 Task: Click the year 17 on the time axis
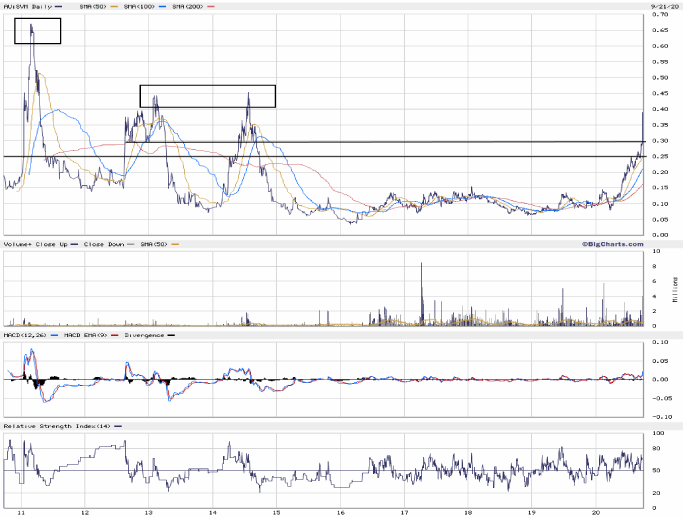[x=404, y=511]
